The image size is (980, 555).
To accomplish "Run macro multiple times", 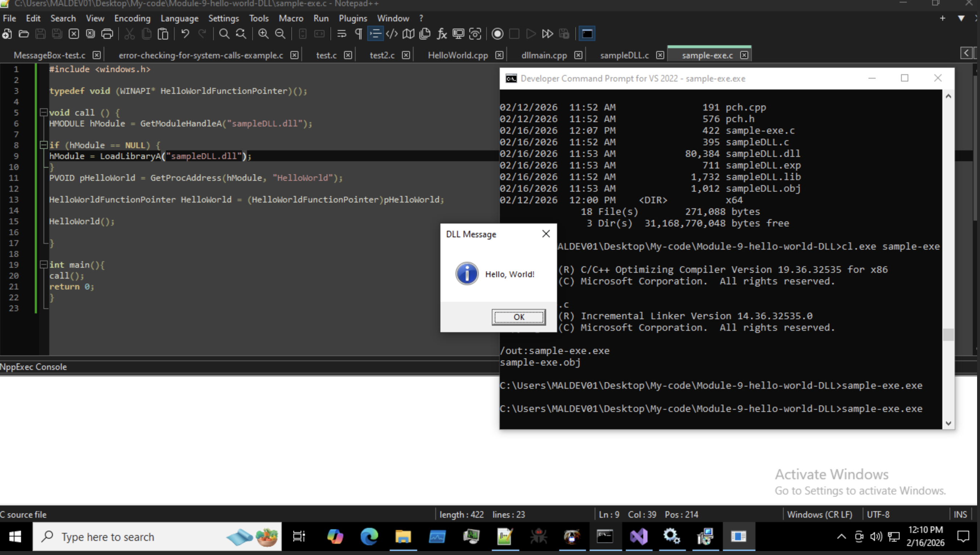I will click(x=547, y=34).
